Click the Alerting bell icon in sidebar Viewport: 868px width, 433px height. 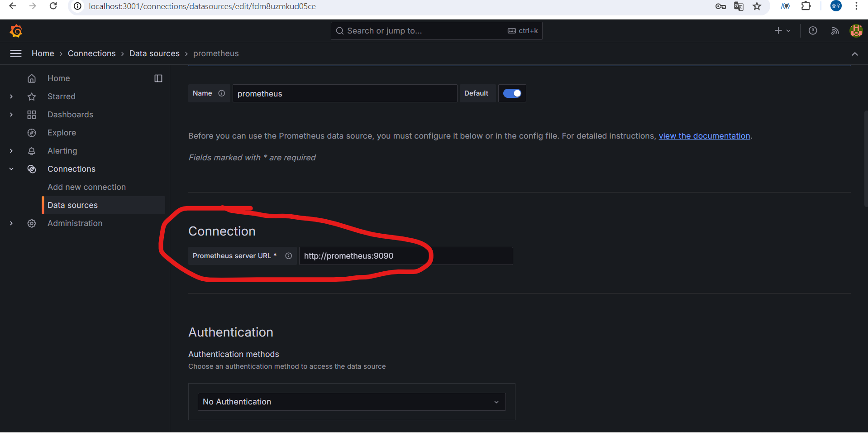[32, 151]
